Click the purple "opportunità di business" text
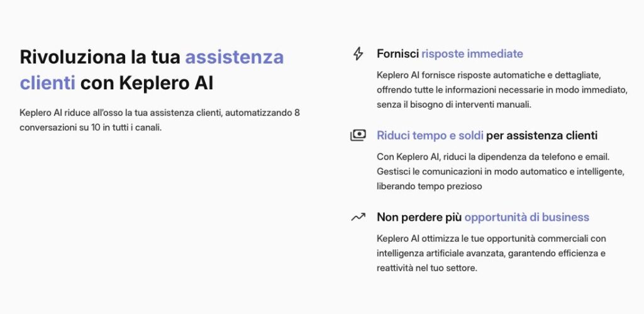 click(x=526, y=217)
